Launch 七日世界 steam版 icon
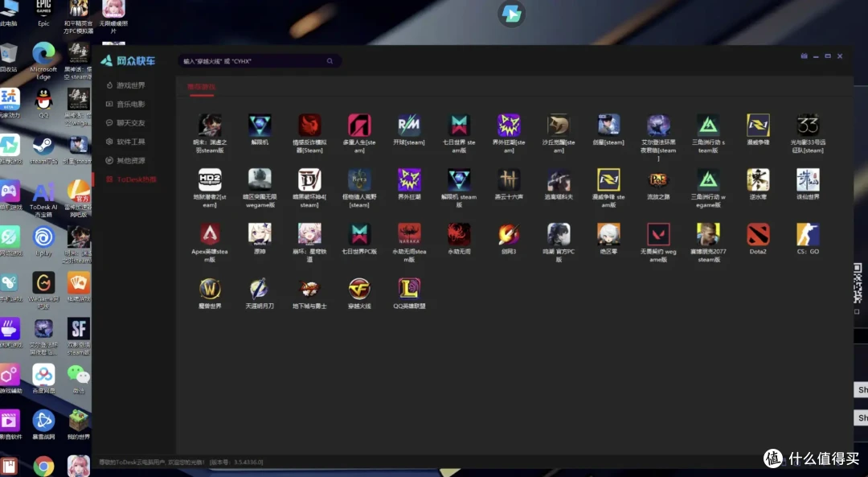This screenshot has height=477, width=868. [x=459, y=125]
